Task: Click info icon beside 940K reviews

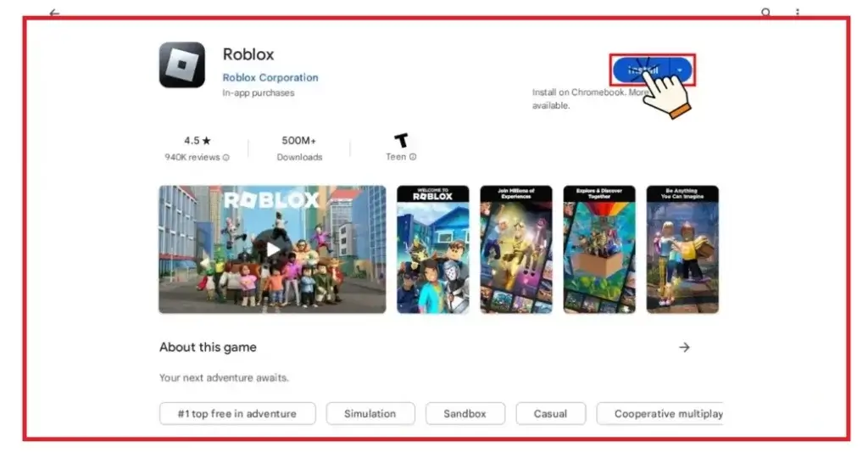Action: coord(225,157)
